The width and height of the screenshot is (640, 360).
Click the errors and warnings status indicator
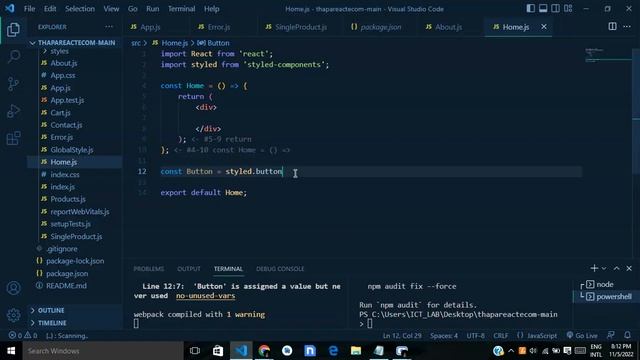(x=23, y=336)
